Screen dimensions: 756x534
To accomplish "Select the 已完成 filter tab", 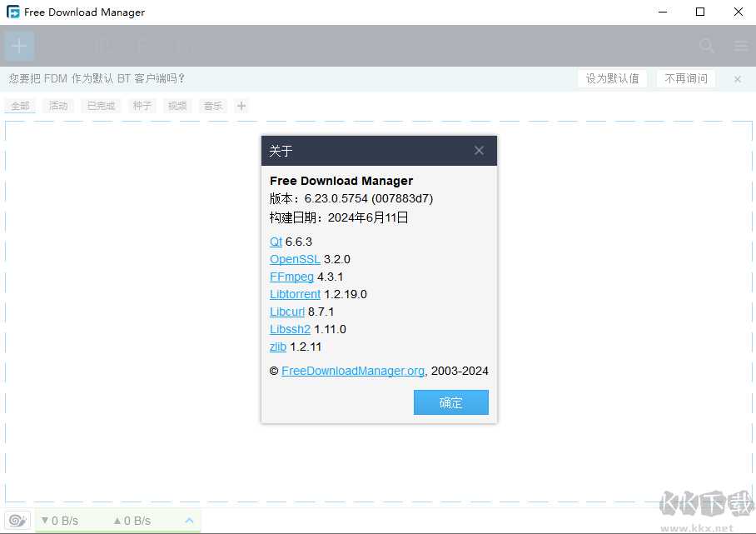I will click(101, 106).
